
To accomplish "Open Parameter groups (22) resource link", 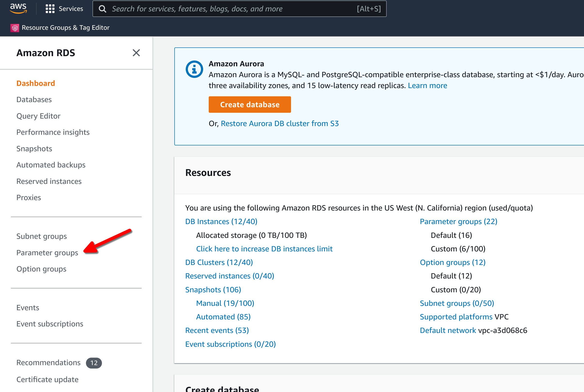I will 459,221.
